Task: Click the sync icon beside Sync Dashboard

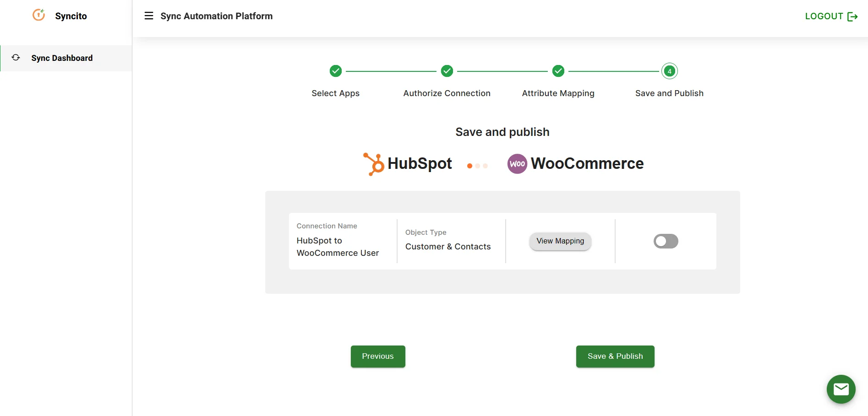Action: click(16, 57)
